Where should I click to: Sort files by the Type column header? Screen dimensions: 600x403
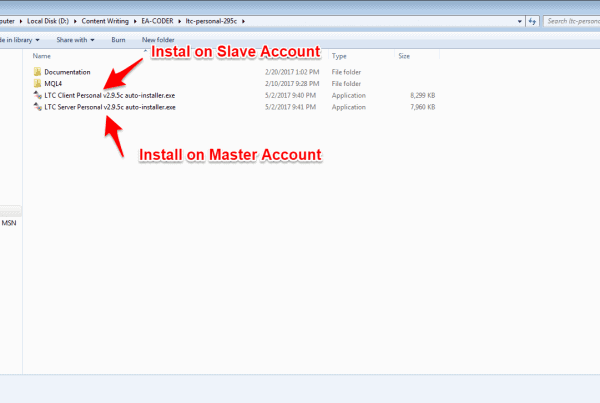(x=339, y=56)
